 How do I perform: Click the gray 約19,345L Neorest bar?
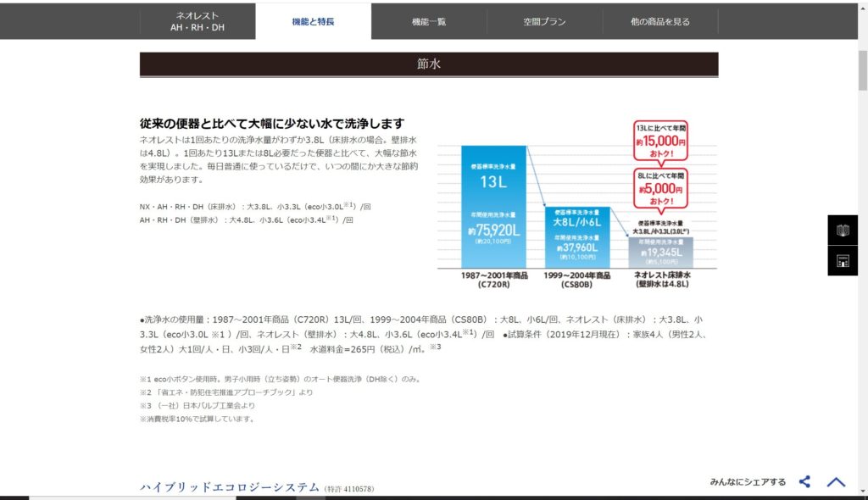coord(659,252)
